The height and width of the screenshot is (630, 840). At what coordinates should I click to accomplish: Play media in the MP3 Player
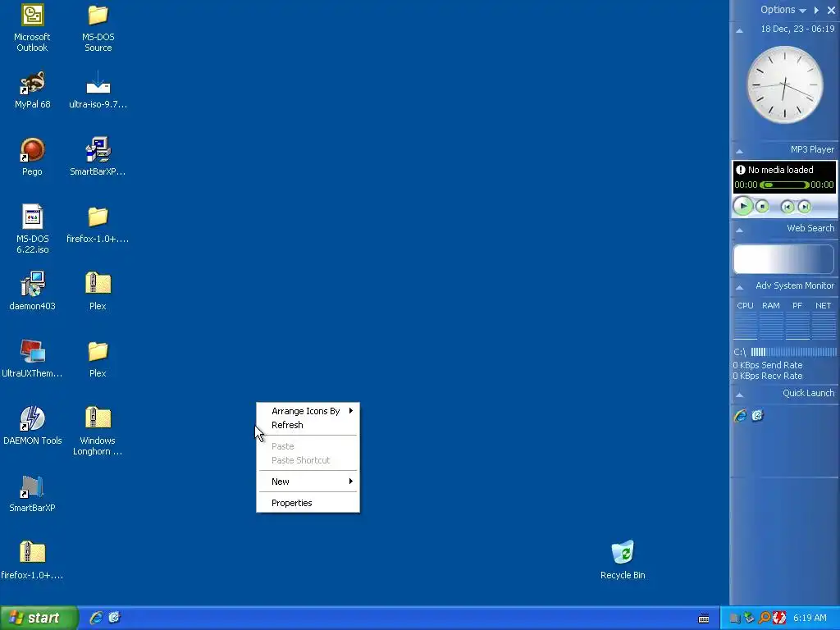pyautogui.click(x=743, y=206)
